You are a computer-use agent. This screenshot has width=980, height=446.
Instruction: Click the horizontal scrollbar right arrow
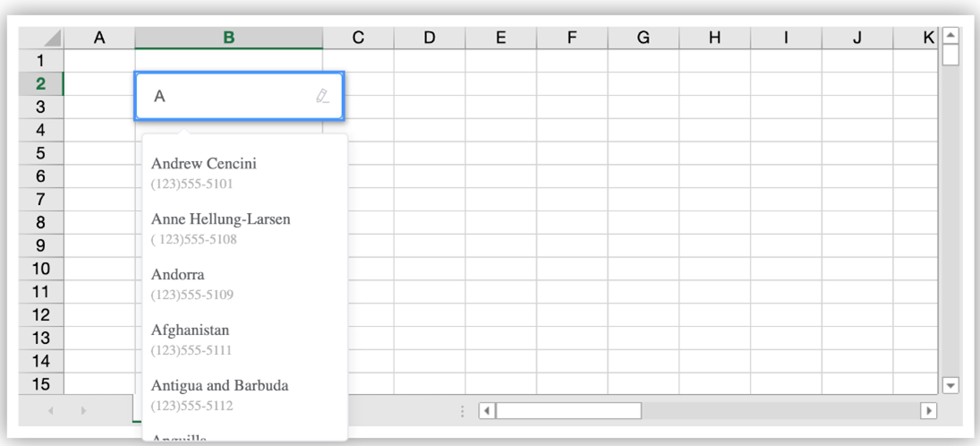click(928, 411)
